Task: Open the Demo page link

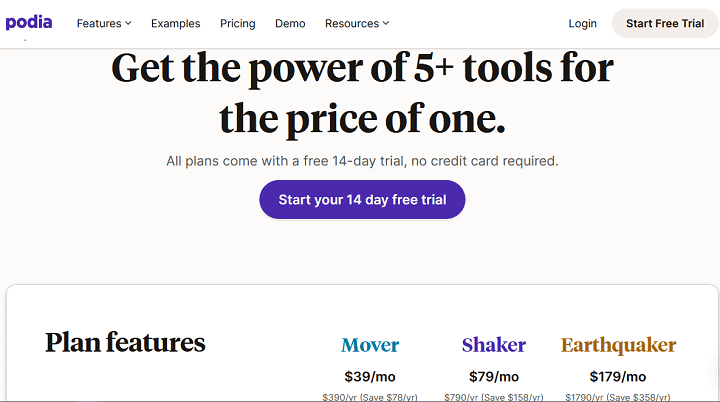Action: pos(290,23)
